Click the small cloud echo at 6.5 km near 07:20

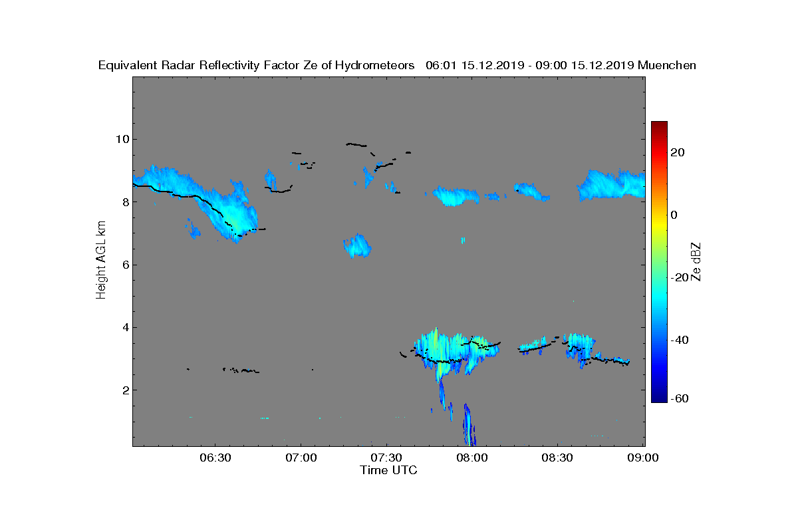357,247
